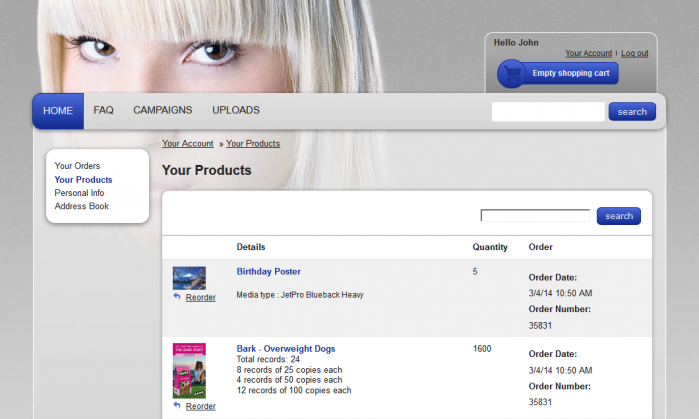The height and width of the screenshot is (419, 699).
Task: Click the top navigation search button
Action: pos(632,112)
